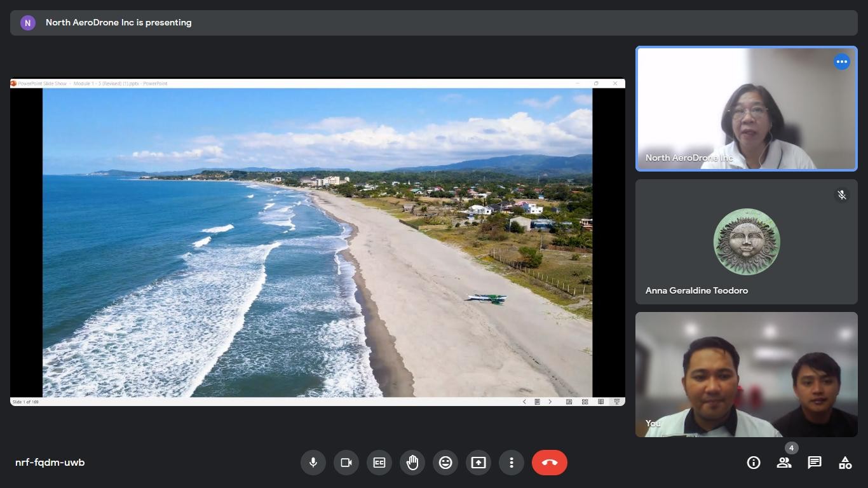Viewport: 868px width, 488px height.
Task: Show the people list with 4 participants
Action: (x=784, y=463)
